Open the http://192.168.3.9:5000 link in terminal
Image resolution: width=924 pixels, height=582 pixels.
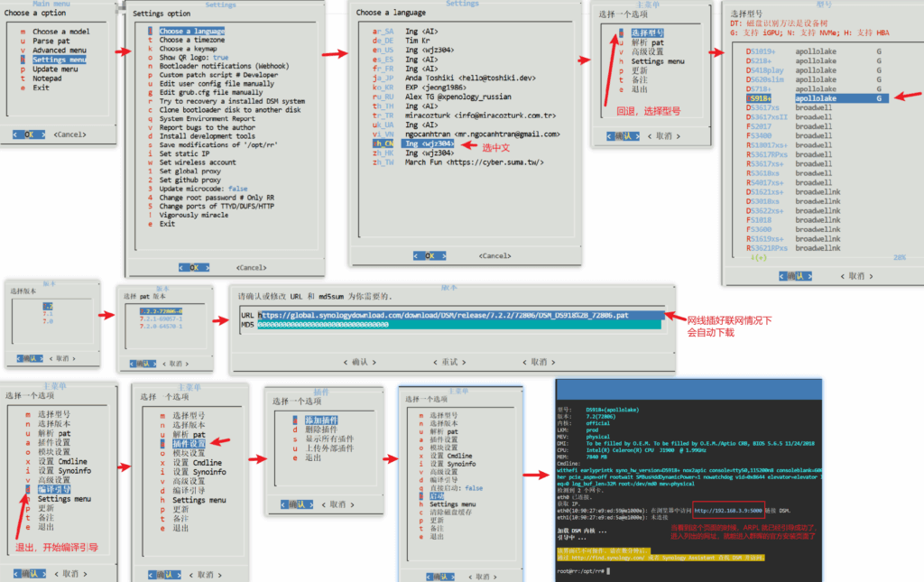728,511
